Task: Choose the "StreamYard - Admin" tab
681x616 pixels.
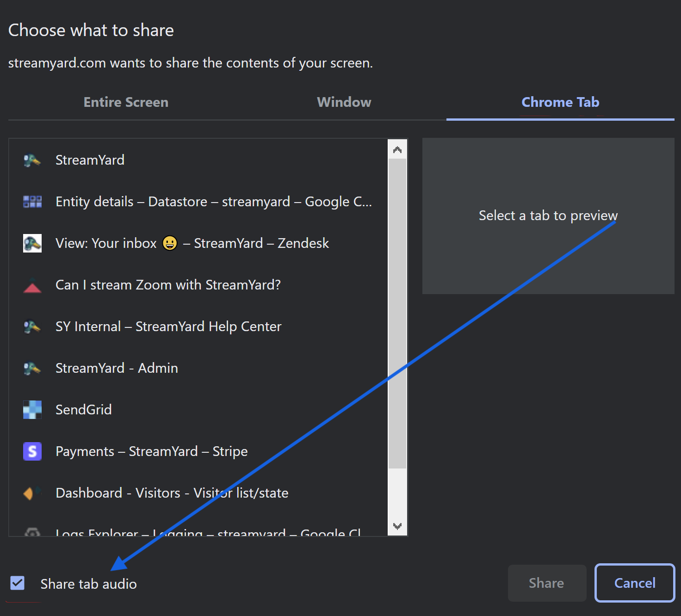Action: (198, 368)
